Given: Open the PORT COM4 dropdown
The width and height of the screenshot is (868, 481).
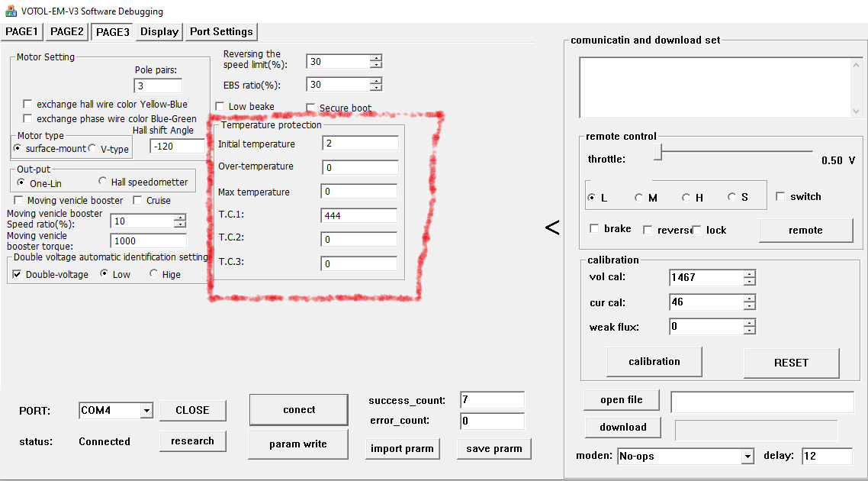Looking at the screenshot, I should tap(146, 411).
